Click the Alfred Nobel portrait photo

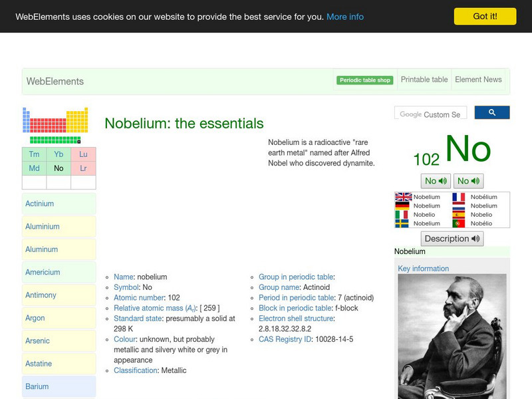[452, 336]
